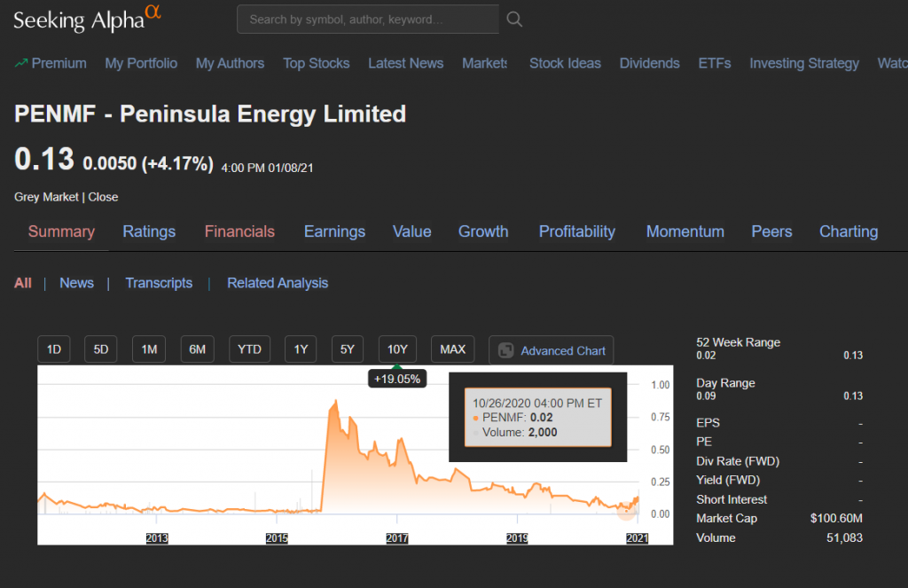Image resolution: width=908 pixels, height=588 pixels.
Task: Click the Seeking Alpha logo
Action: (87, 20)
